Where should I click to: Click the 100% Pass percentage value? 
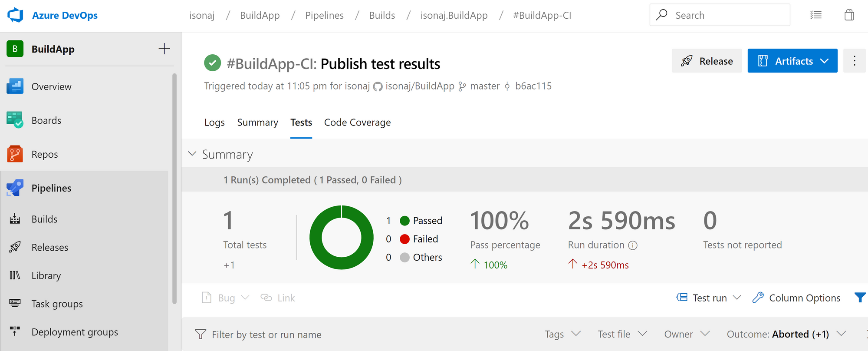pos(500,220)
